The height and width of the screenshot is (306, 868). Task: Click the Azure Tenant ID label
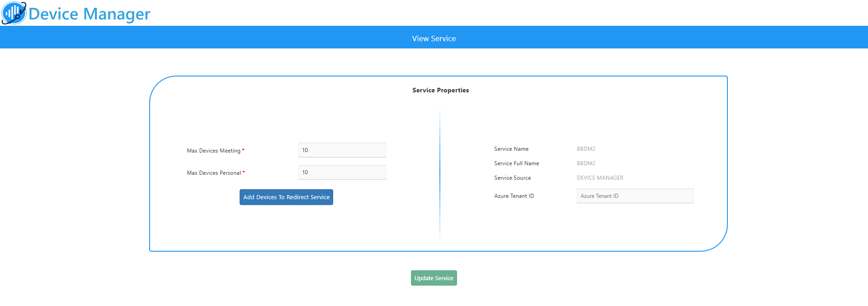click(x=514, y=196)
